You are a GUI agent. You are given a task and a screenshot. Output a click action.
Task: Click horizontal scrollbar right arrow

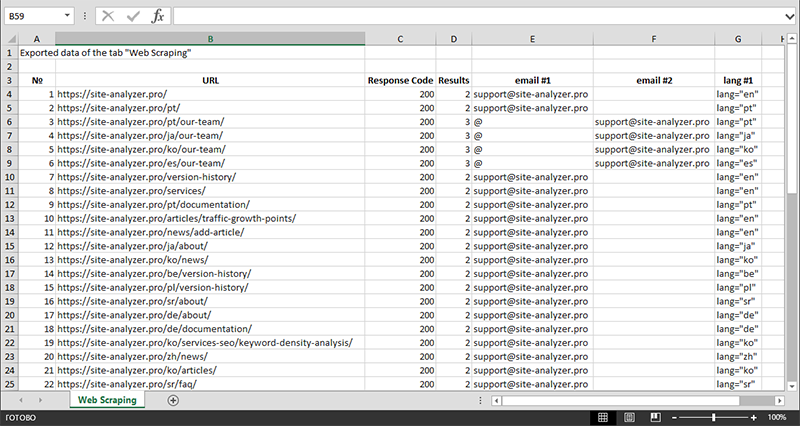[780, 401]
